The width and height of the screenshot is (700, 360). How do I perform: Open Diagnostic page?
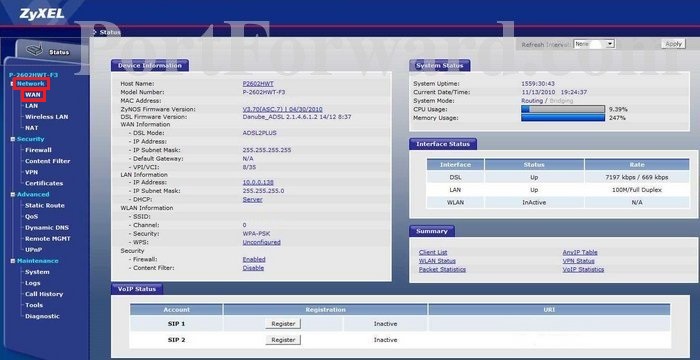tap(42, 317)
